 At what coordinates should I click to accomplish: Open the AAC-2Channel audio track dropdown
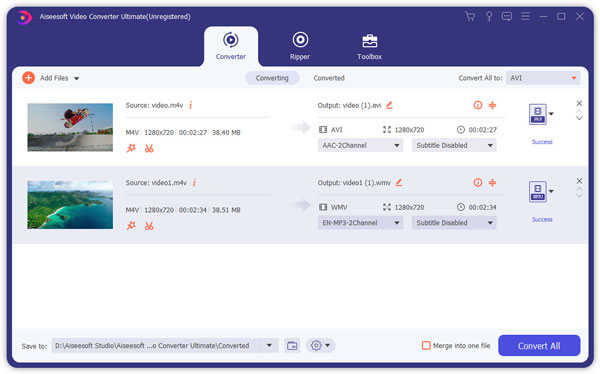pos(360,145)
